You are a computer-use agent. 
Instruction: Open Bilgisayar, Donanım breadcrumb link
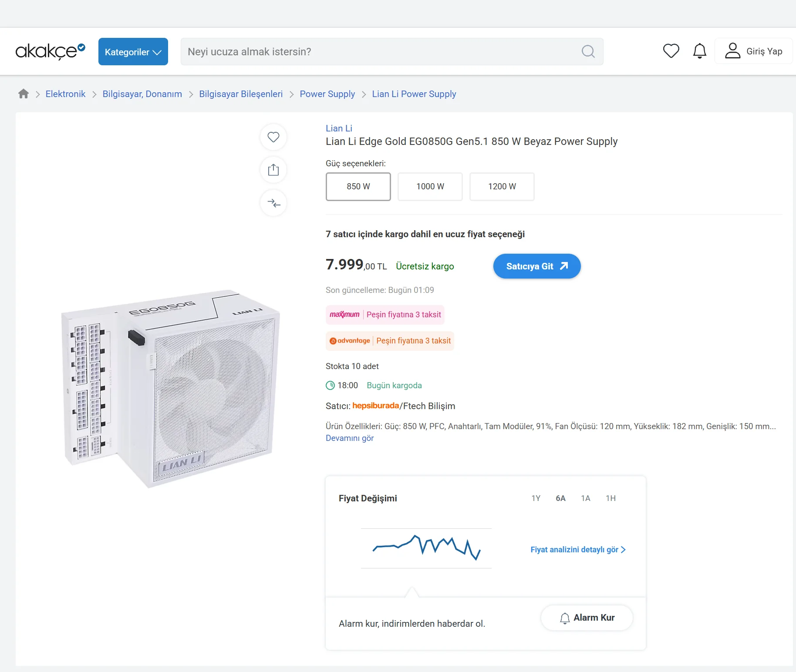(x=142, y=94)
